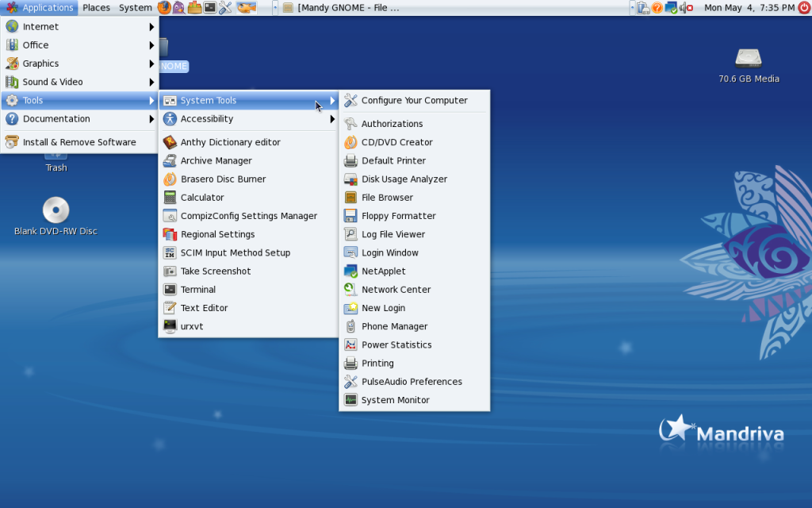Expand the Accessibility submenu
Image resolution: width=812 pixels, height=508 pixels.
point(248,119)
